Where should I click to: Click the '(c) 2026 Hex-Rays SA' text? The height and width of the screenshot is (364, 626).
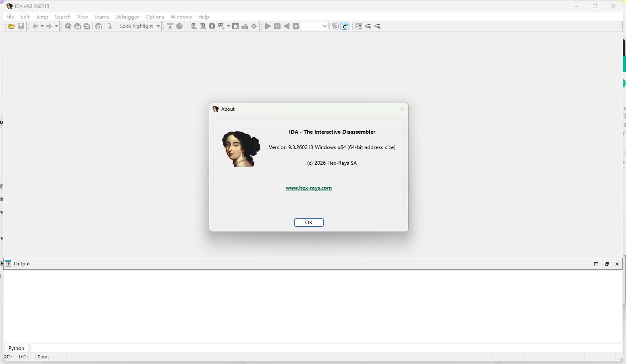[332, 163]
